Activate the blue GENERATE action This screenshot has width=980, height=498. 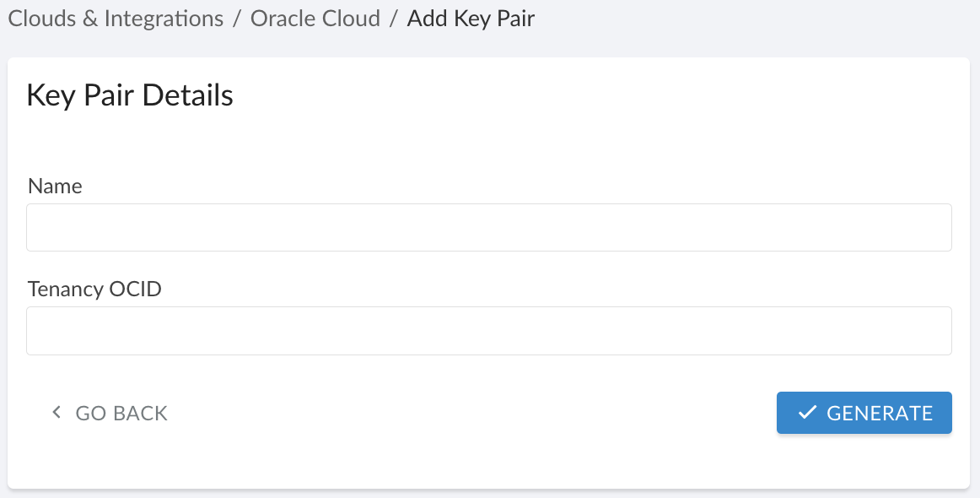(x=864, y=412)
